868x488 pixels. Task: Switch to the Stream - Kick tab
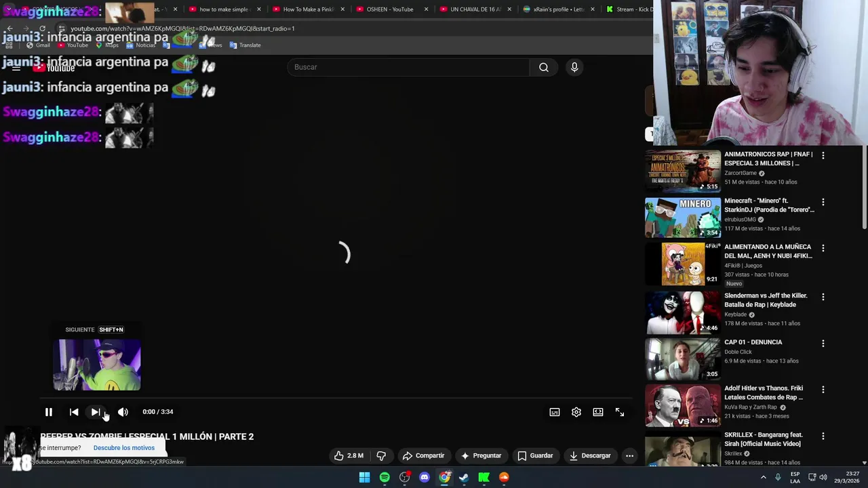click(631, 9)
